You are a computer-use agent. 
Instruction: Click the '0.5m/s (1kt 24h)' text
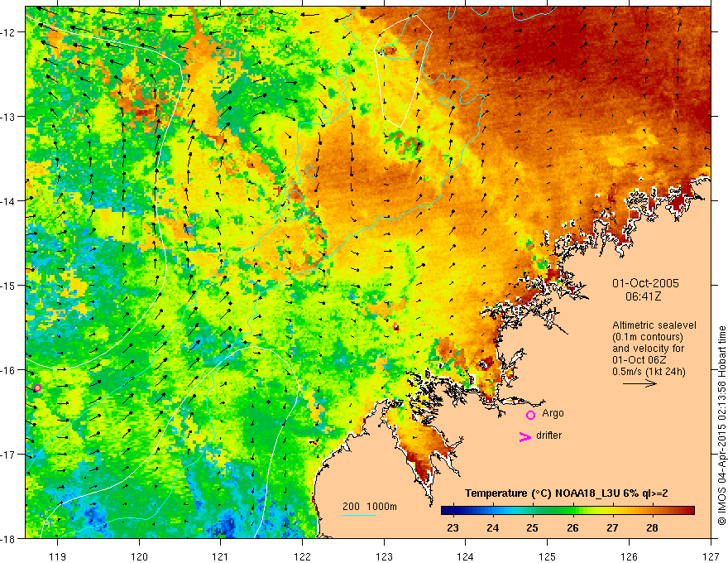(x=649, y=371)
